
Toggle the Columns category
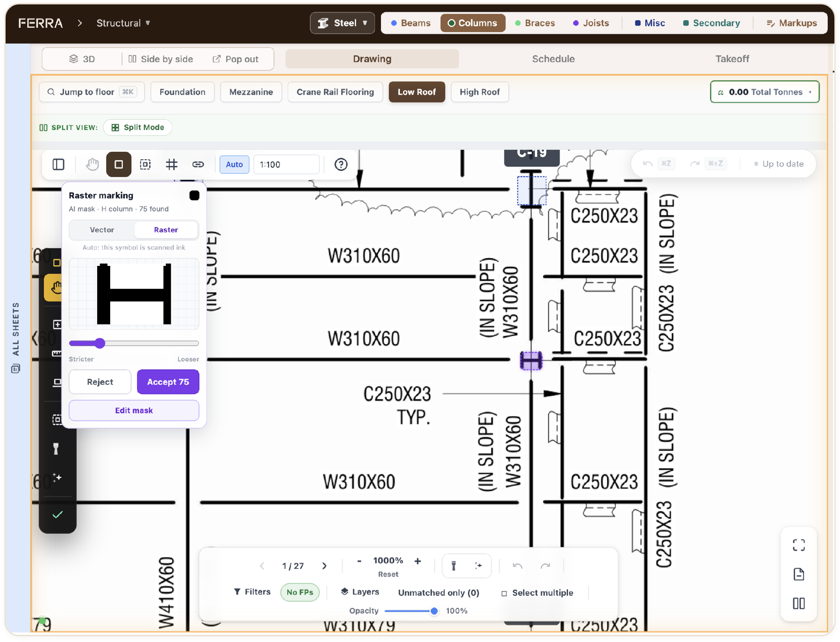tap(472, 23)
